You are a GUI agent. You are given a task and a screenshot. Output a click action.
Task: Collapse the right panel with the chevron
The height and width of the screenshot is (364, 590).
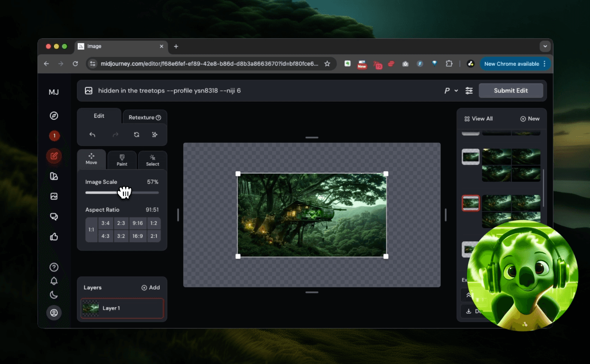(x=469, y=295)
